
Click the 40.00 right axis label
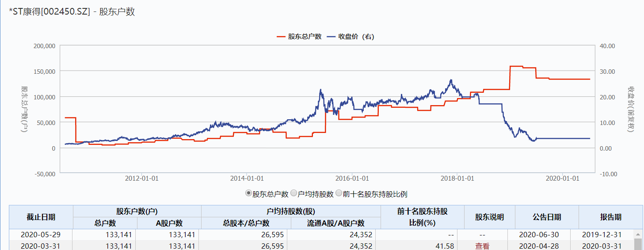pos(607,45)
